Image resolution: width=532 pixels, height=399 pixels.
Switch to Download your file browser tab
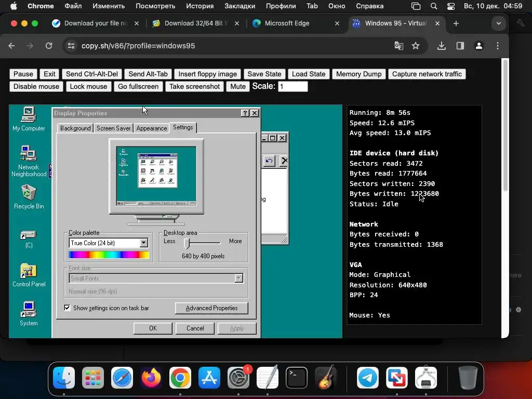(x=95, y=23)
